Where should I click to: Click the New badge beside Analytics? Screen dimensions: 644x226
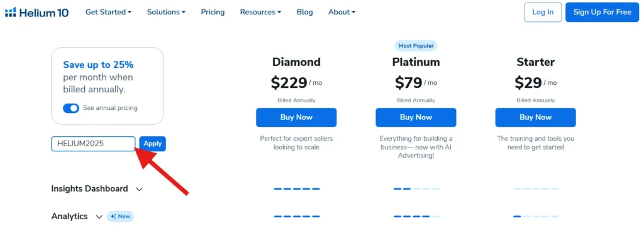[x=120, y=216]
